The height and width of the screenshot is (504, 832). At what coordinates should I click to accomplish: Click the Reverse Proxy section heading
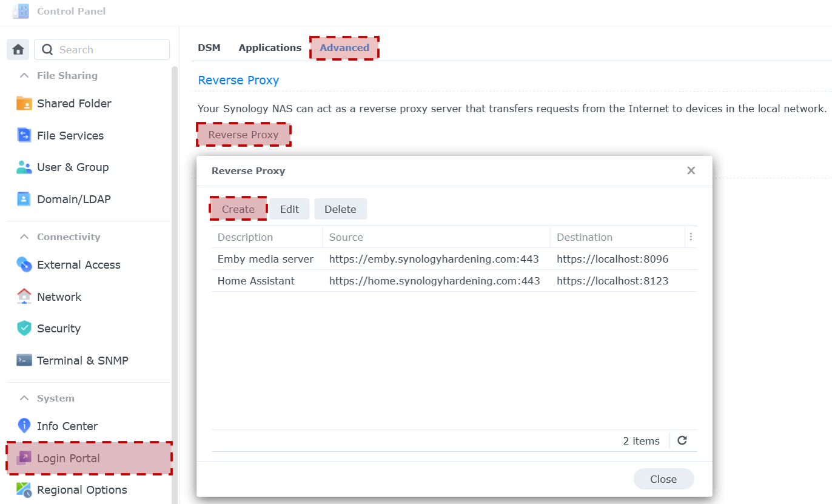click(x=238, y=80)
